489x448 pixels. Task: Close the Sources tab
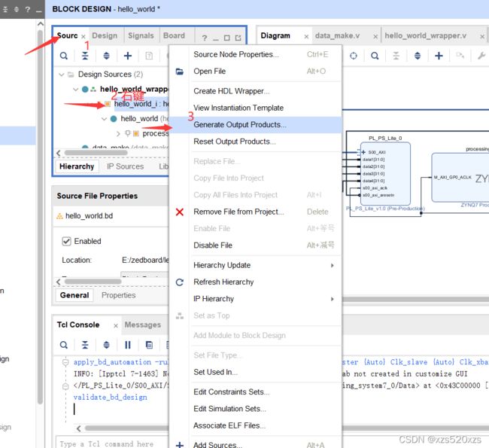[84, 37]
